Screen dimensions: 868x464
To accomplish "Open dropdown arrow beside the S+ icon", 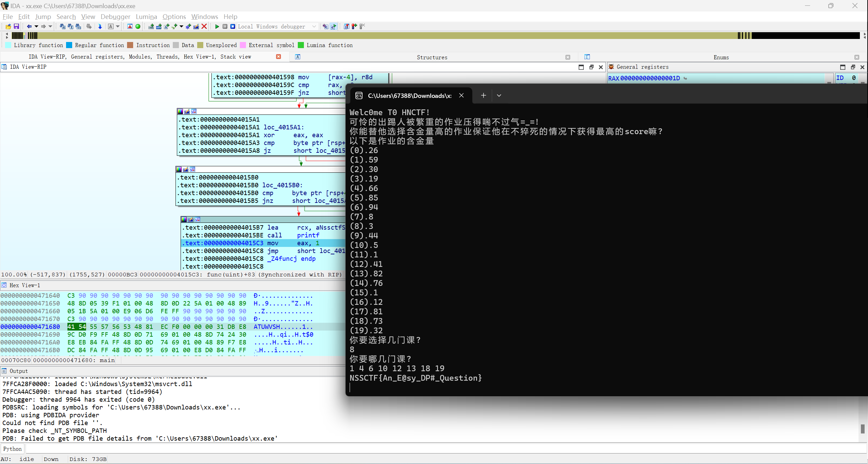I will pyautogui.click(x=182, y=26).
